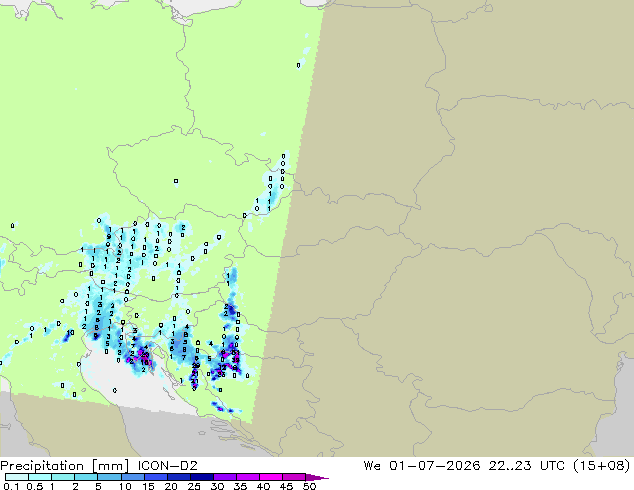Click the 0.1–0.5 mm palest legend swatch
Image resolution: width=634 pixels, height=490 pixels.
pyautogui.click(x=17, y=477)
